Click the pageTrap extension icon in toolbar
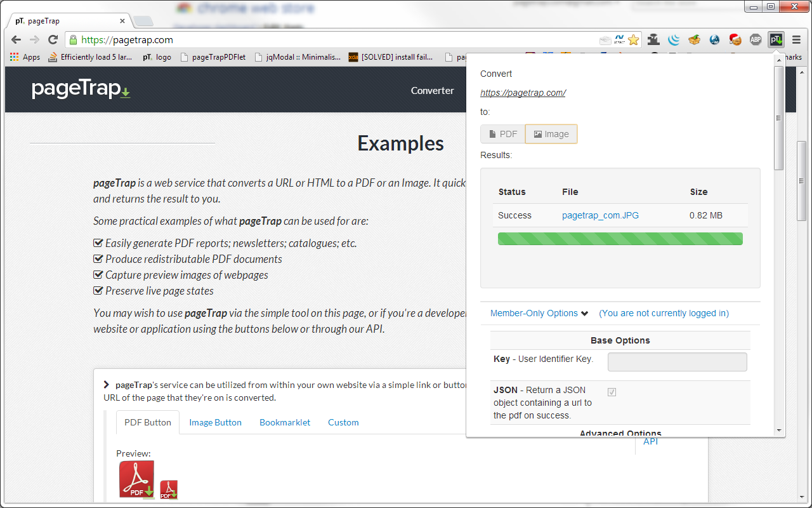This screenshot has width=812, height=508. [x=776, y=39]
